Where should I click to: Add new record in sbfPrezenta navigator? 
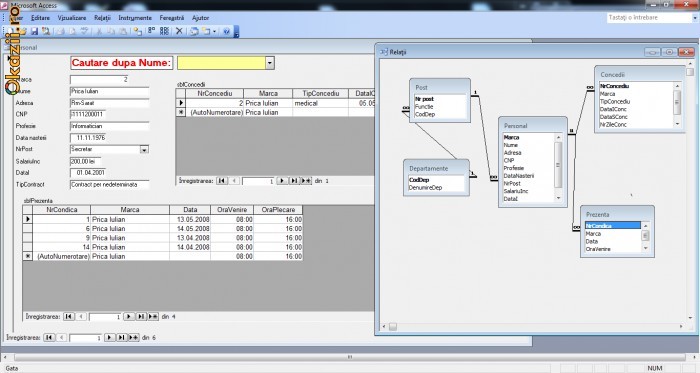pyautogui.click(x=153, y=316)
